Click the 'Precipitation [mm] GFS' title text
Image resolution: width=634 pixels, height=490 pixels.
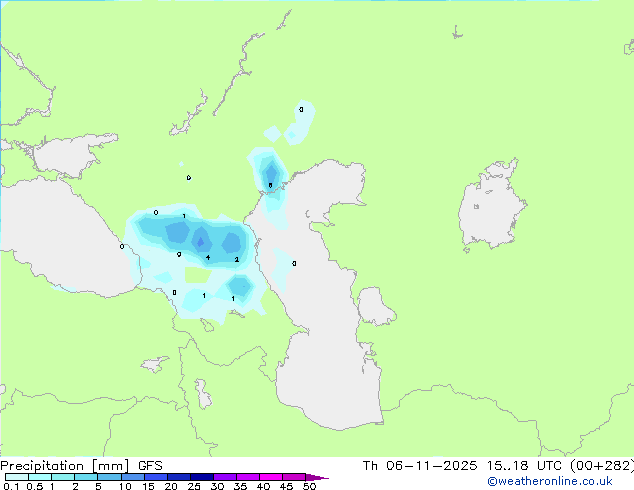coord(81,466)
